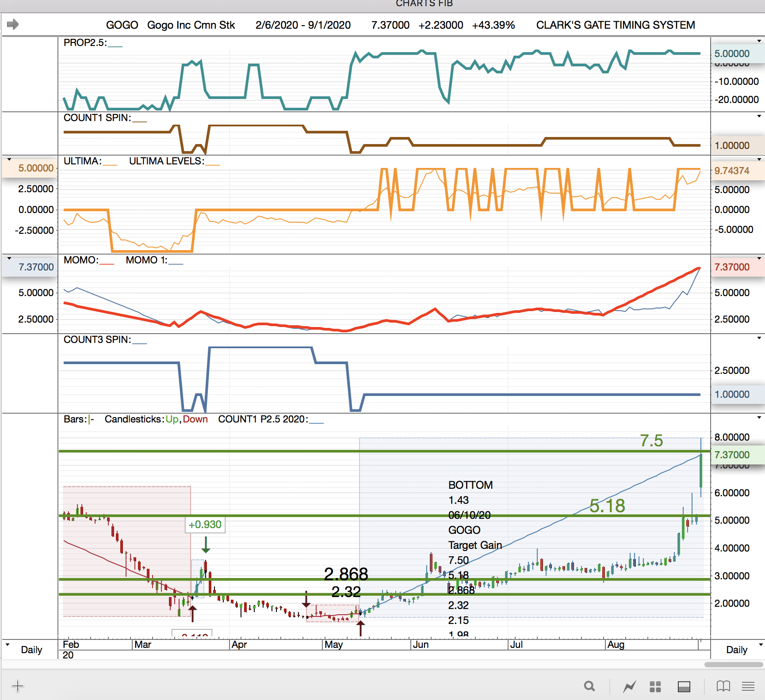Click the plus icon in bottom toolbar
This screenshot has width=765, height=700.
(x=18, y=686)
